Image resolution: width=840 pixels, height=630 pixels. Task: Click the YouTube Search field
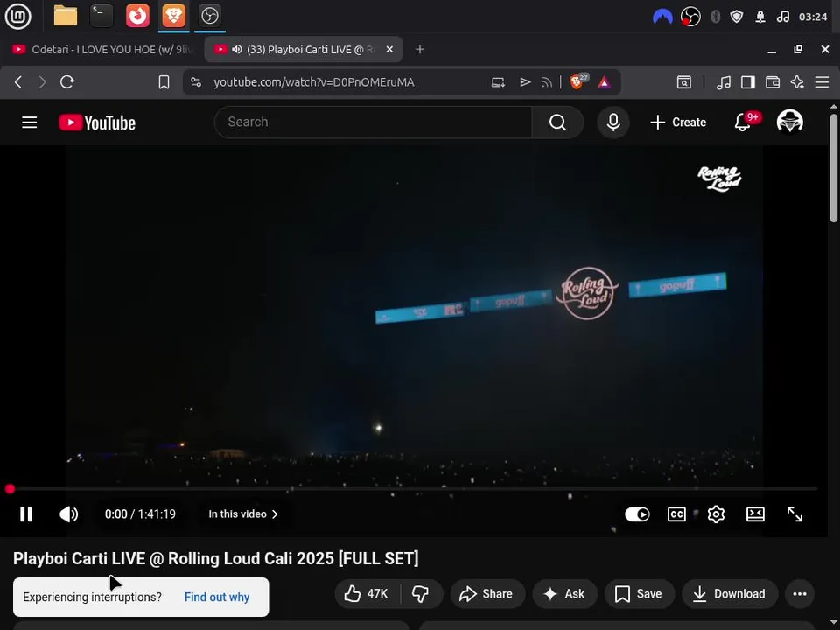374,122
